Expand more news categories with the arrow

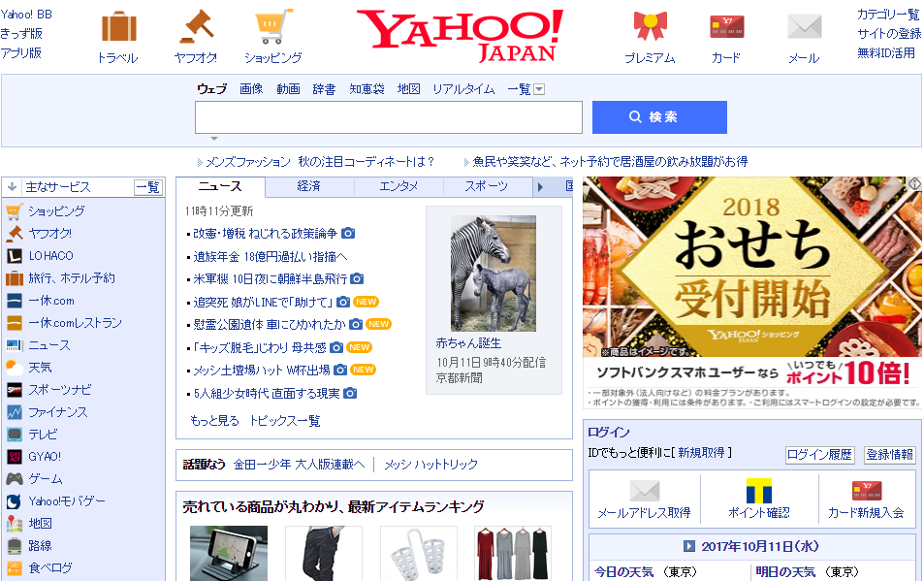pyautogui.click(x=541, y=186)
